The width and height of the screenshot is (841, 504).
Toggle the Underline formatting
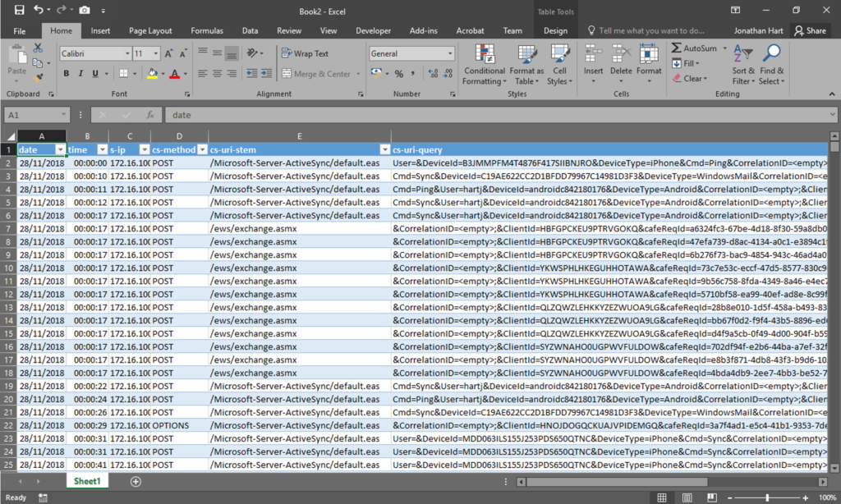tap(94, 73)
